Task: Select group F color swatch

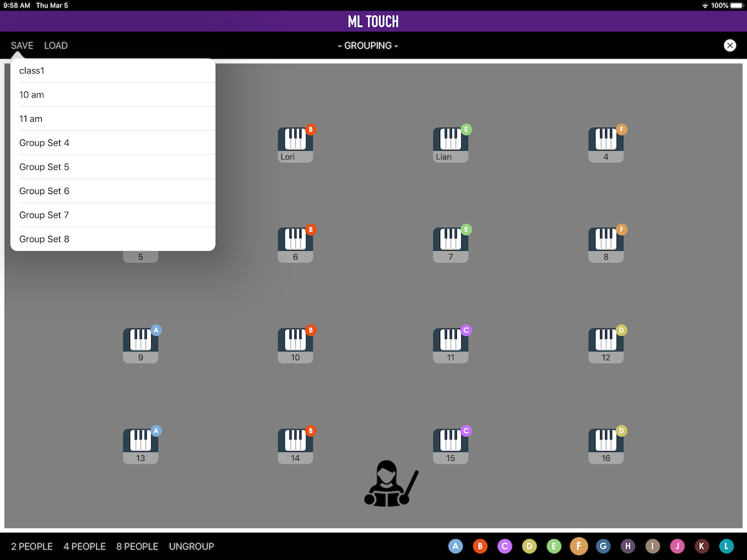Action: (x=579, y=546)
